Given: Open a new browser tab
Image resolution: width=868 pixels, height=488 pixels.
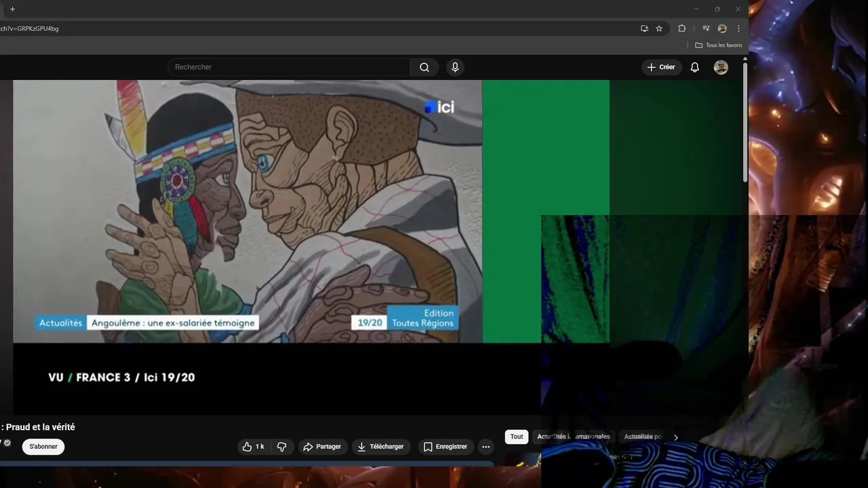Looking at the screenshot, I should pos(12,9).
